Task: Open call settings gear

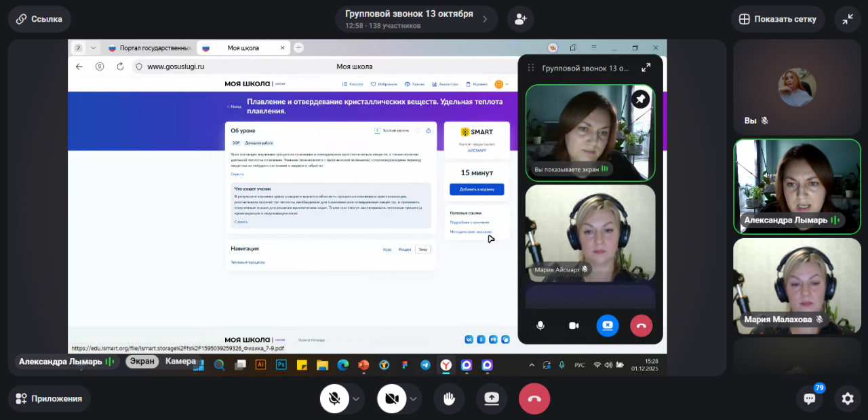Action: [847, 398]
